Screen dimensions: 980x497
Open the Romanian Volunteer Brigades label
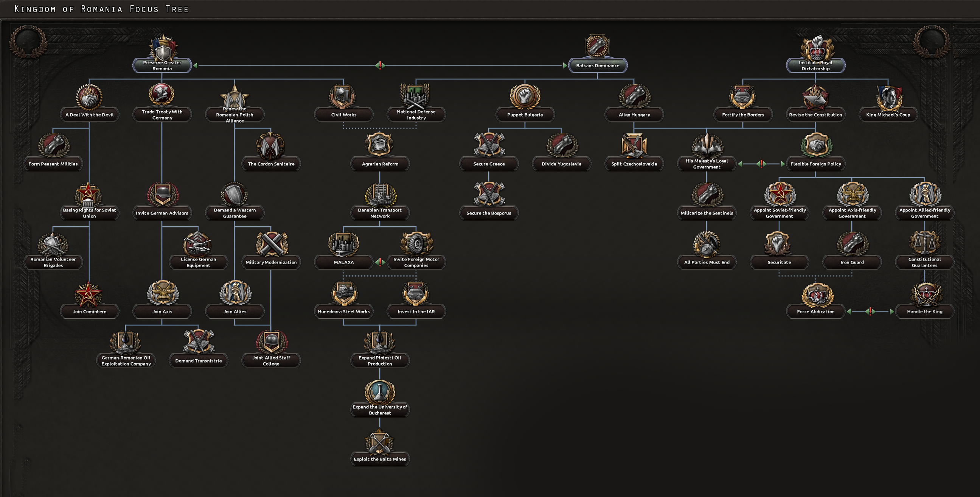pyautogui.click(x=53, y=262)
